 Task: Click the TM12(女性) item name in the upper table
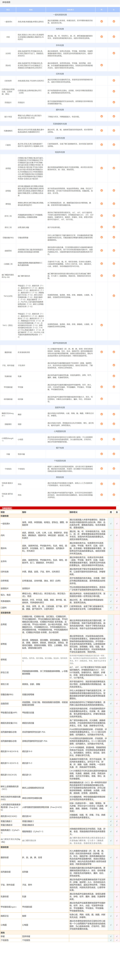(8, 296)
